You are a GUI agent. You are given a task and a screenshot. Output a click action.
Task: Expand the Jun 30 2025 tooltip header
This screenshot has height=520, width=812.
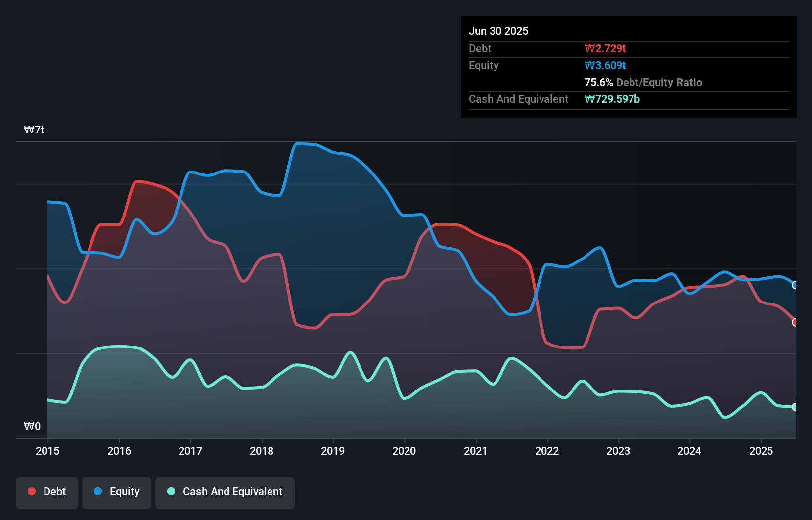click(x=499, y=31)
